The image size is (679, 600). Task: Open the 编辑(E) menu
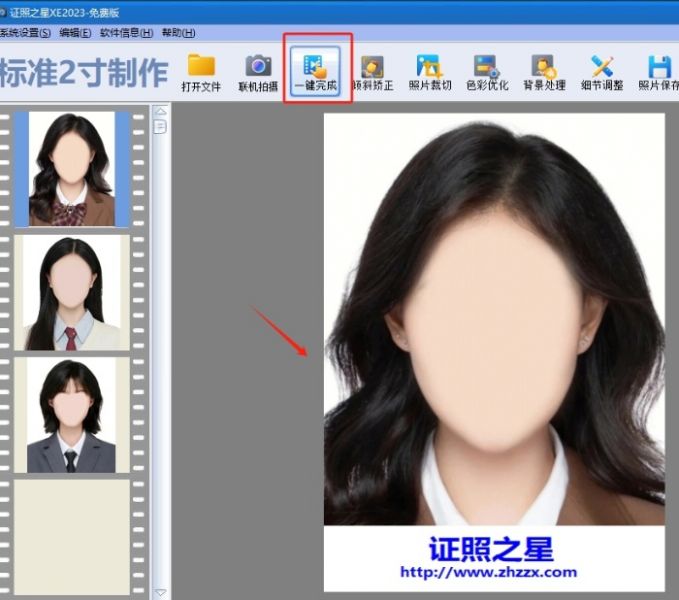coord(75,33)
